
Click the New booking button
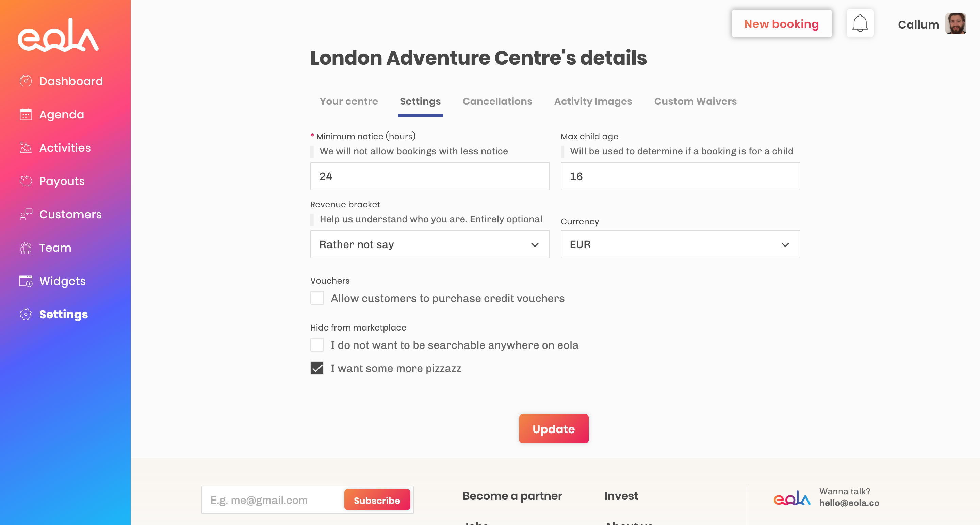click(x=781, y=23)
